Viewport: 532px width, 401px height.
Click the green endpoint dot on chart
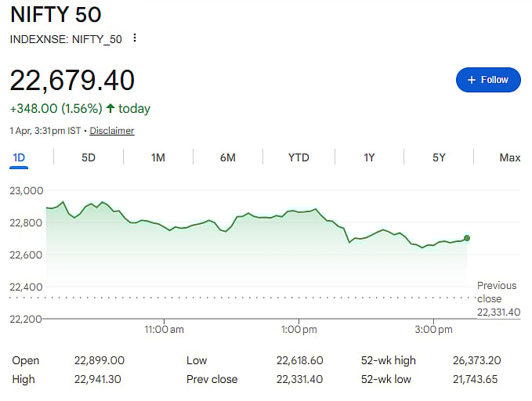(x=467, y=238)
